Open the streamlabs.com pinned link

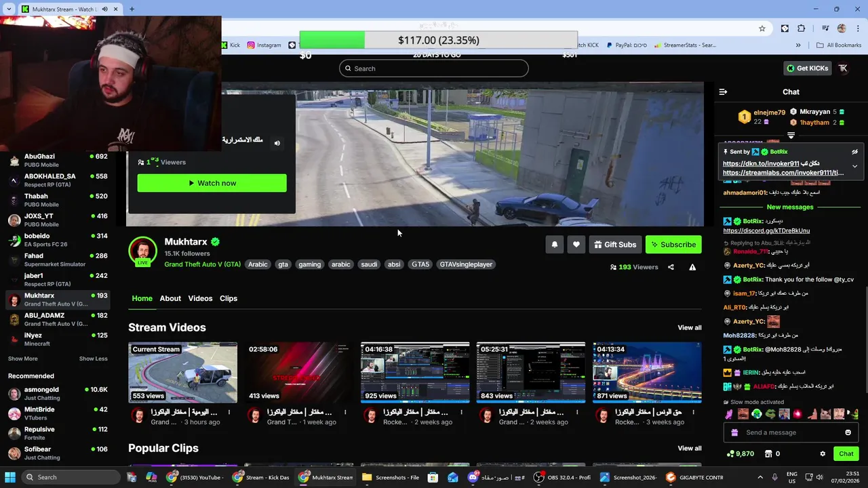click(783, 172)
